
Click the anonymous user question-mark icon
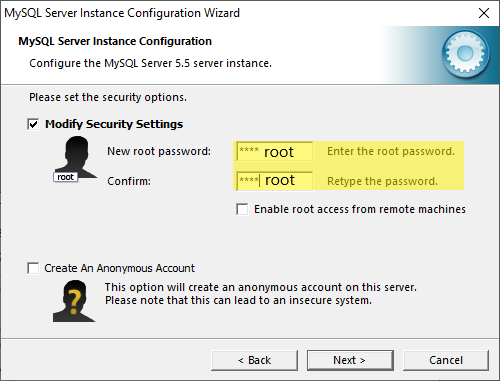tap(74, 301)
